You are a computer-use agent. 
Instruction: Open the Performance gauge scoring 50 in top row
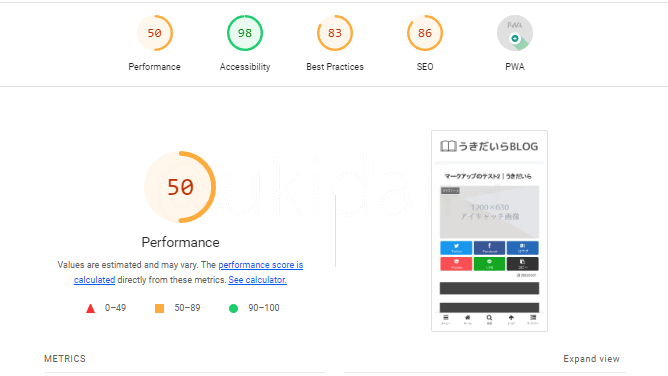click(x=155, y=33)
